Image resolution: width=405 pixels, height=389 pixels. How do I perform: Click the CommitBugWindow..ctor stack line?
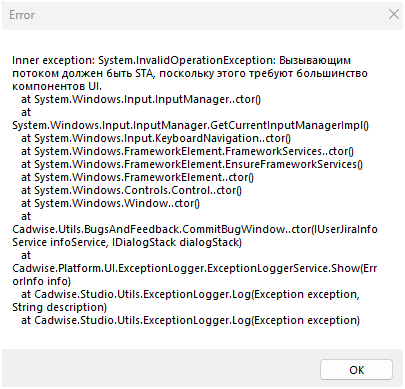point(195,229)
